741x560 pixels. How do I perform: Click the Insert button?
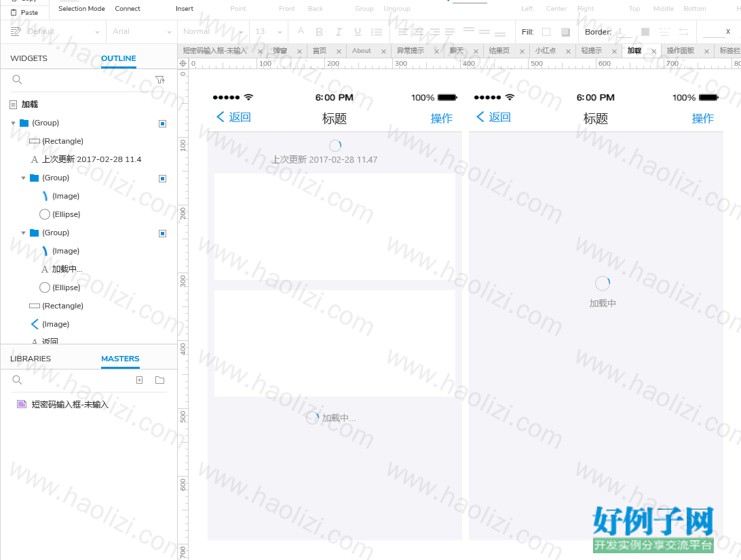[185, 9]
